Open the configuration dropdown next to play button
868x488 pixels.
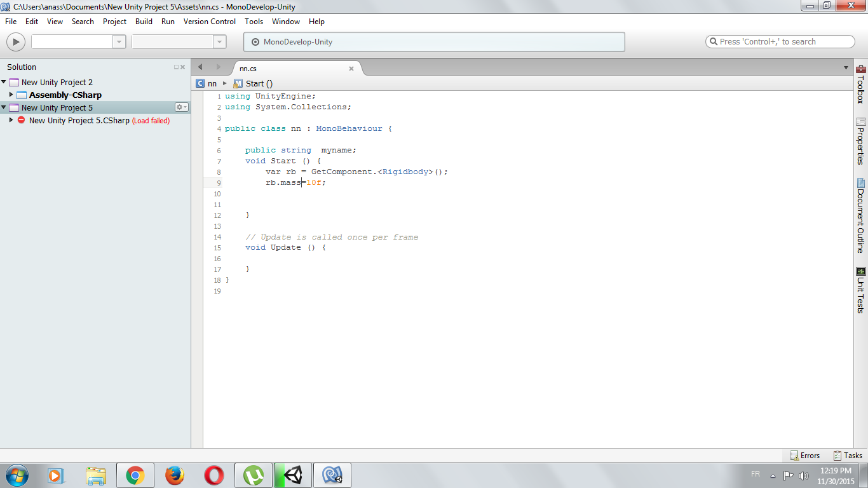(x=119, y=42)
